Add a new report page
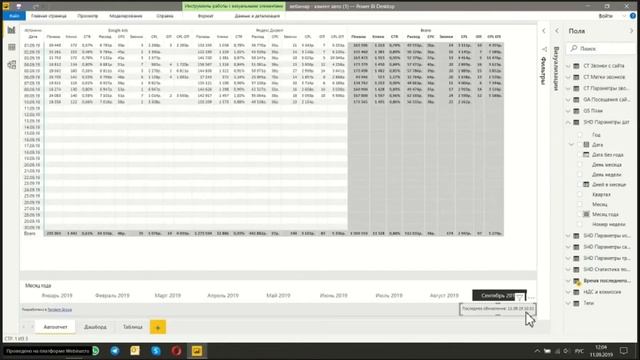Screen dimensions: 640x360 coord(158,327)
